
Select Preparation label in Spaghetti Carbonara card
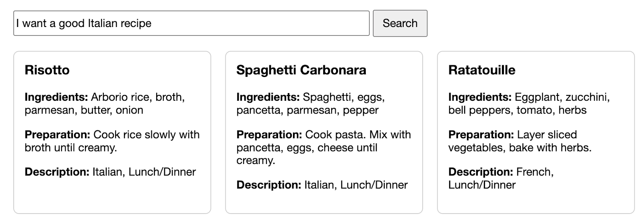(269, 135)
